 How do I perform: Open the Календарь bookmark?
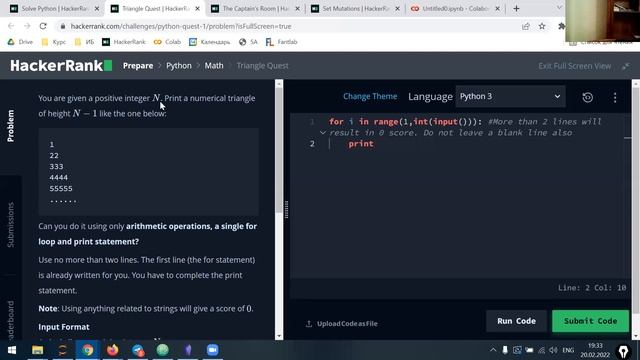(210, 42)
